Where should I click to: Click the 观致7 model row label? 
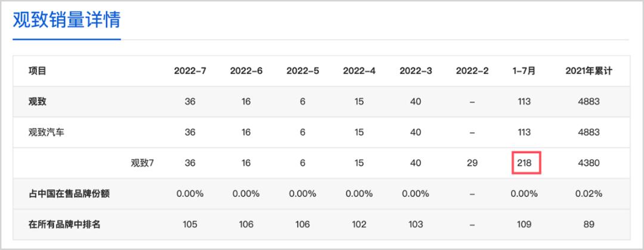tap(143, 162)
